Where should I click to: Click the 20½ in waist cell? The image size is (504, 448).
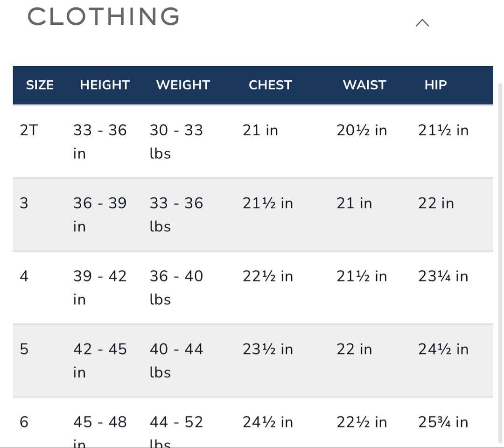[362, 130]
